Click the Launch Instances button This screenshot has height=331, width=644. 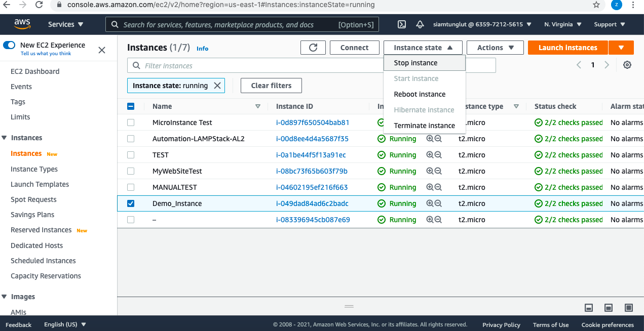point(567,48)
